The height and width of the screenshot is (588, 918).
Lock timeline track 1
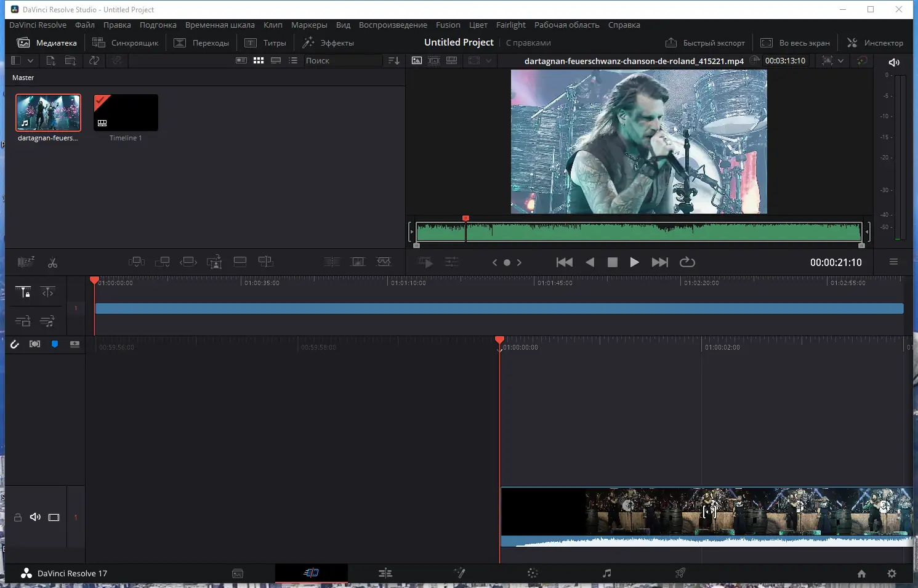[18, 517]
